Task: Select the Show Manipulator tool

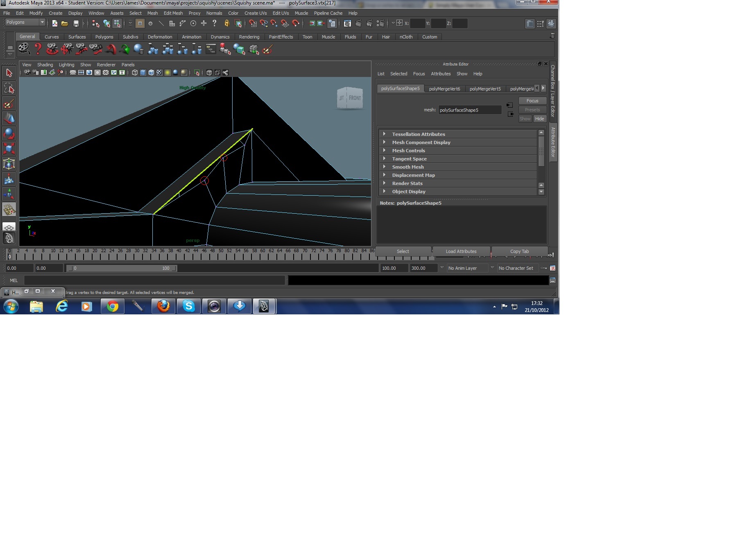Action: click(9, 194)
